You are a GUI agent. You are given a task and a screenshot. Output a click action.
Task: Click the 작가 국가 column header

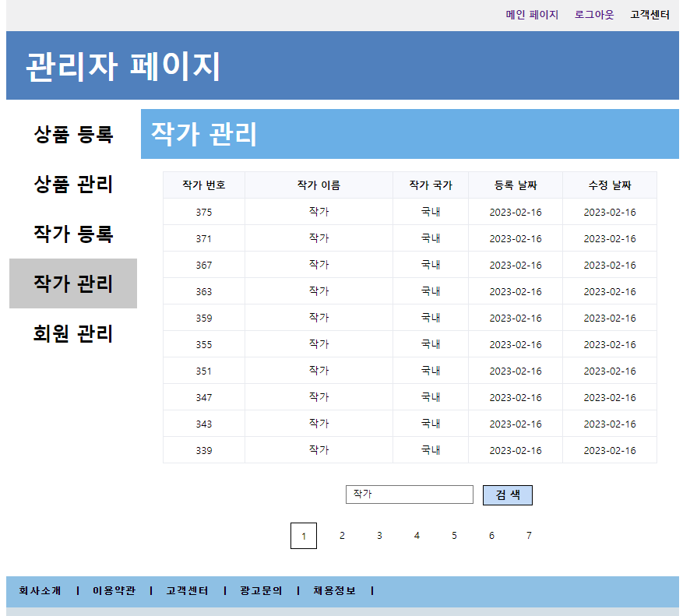pyautogui.click(x=431, y=185)
